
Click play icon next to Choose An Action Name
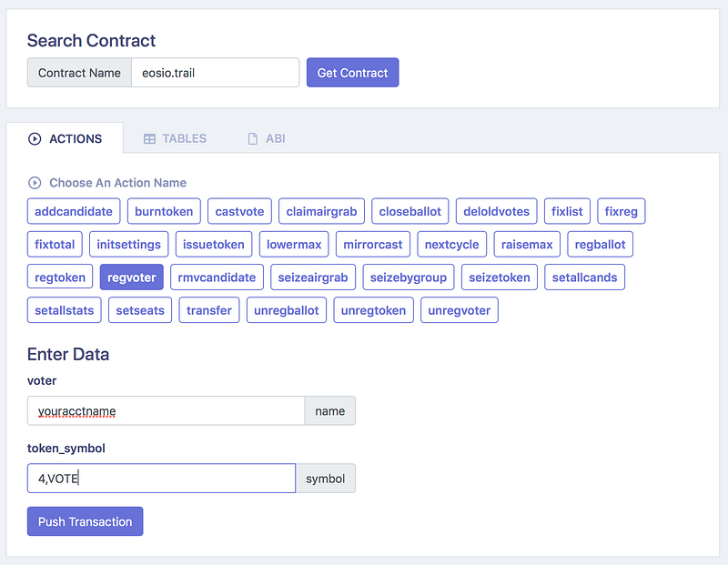tap(35, 183)
